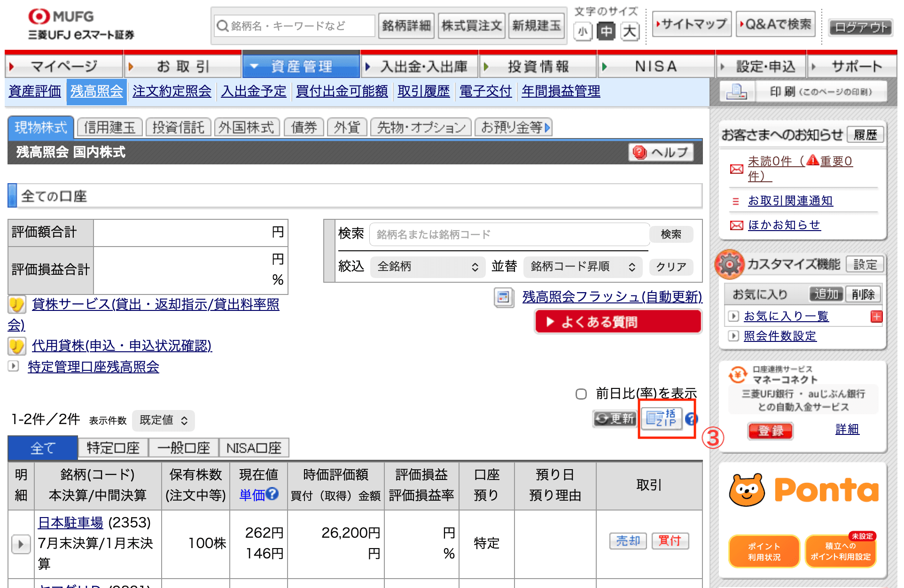904x588 pixels.
Task: Open the 資産管理 menu
Action: (301, 66)
